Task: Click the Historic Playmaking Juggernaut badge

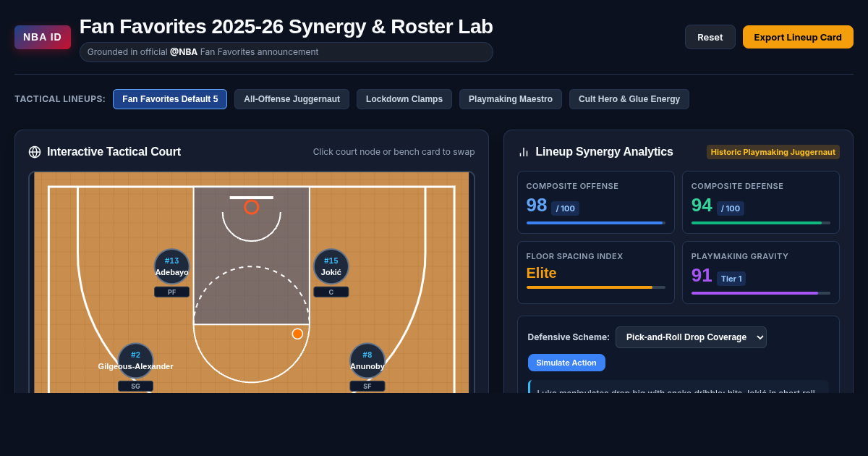Action: tap(773, 152)
